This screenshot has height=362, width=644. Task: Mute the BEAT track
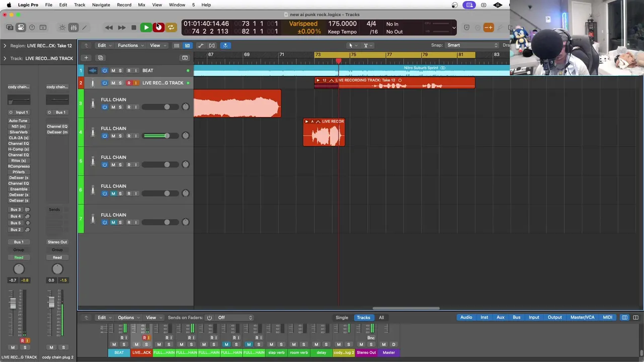pyautogui.click(x=113, y=70)
